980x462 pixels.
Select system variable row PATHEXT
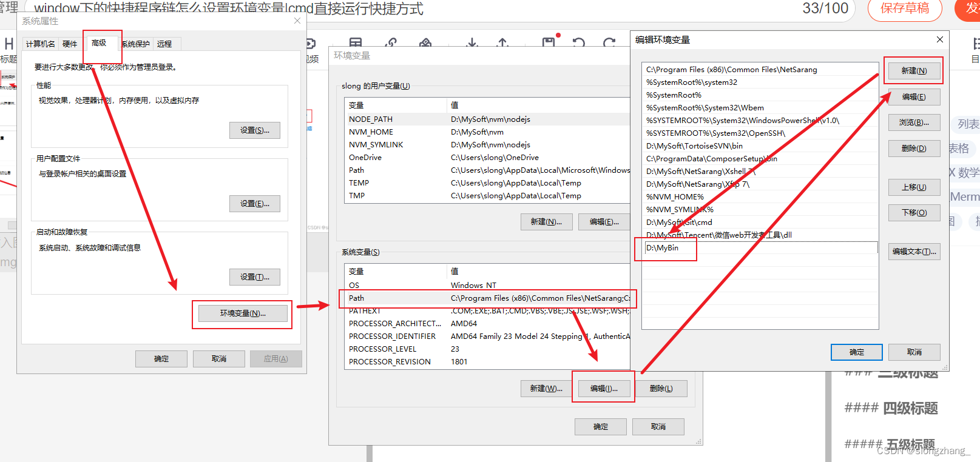488,311
